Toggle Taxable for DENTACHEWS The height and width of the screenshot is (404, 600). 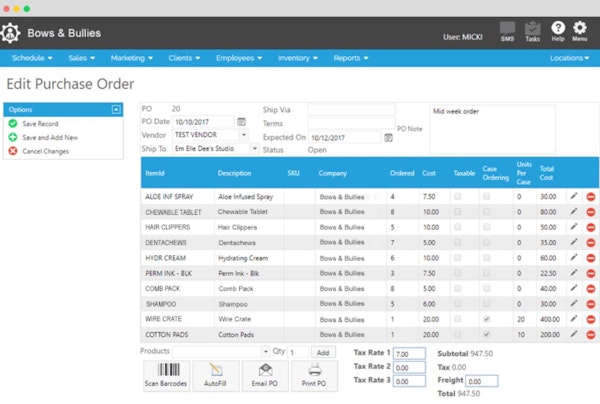coord(458,242)
